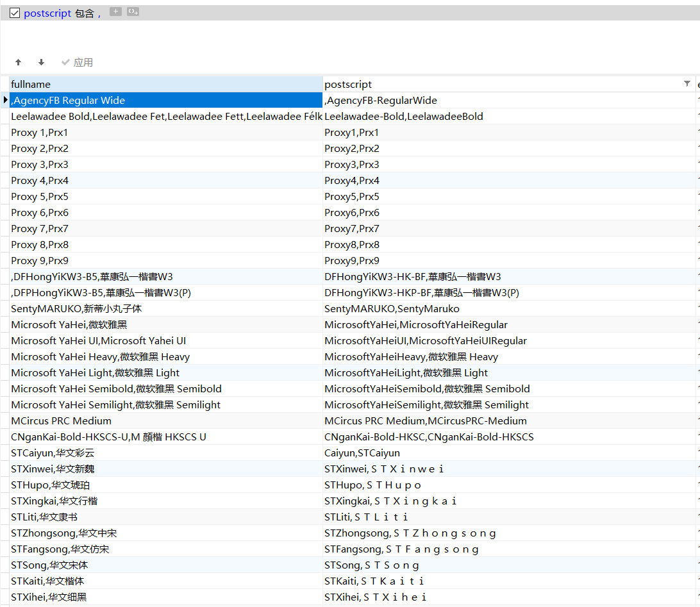Select the 'Caiyun,STCaiyun' postscript cell
The image size is (700, 607).
click(509, 453)
